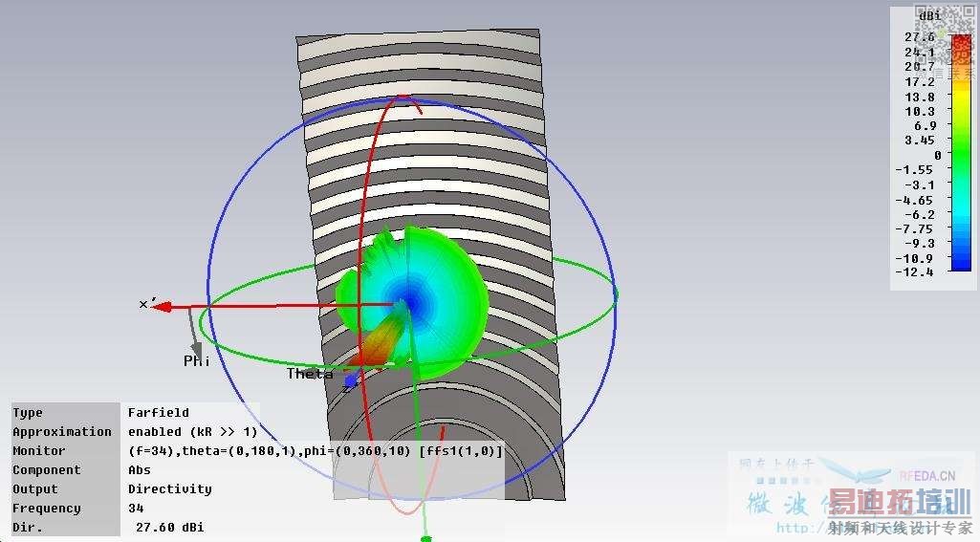Click the 'Monitor' row label
The width and height of the screenshot is (980, 542).
point(39,451)
